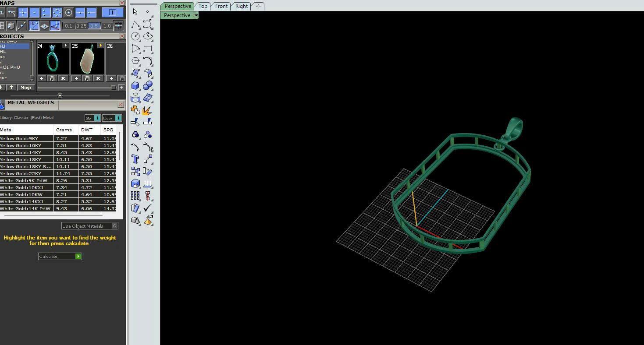
Task: Select the Circle drawing tool
Action: (x=135, y=36)
